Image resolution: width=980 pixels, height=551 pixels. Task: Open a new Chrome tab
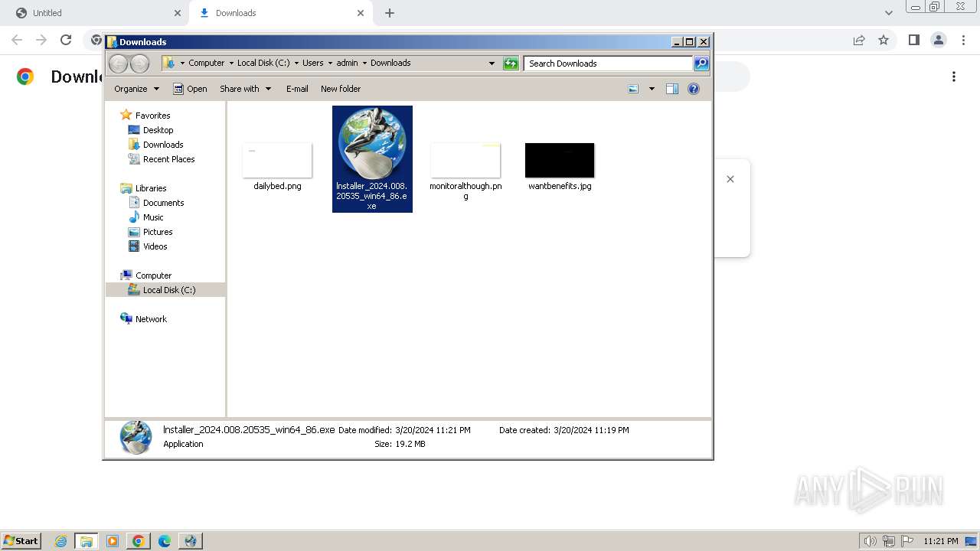point(390,13)
